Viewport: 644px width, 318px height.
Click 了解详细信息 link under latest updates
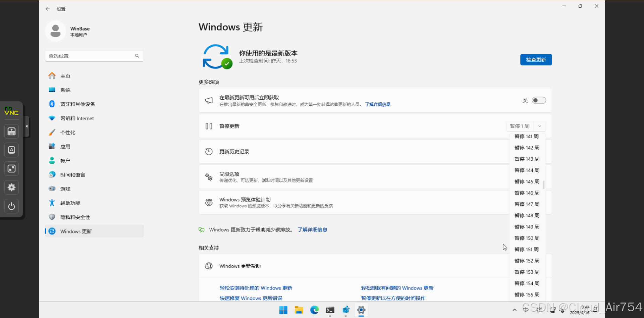(378, 105)
